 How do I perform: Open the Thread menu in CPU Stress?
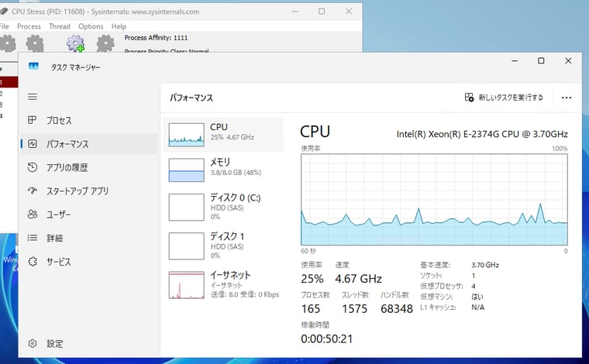[60, 26]
